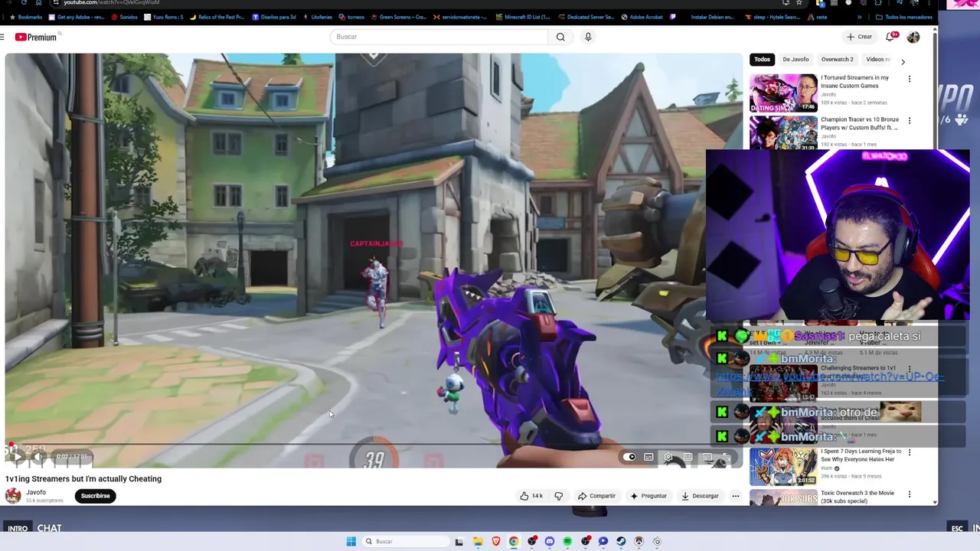The width and height of the screenshot is (980, 551).
Task: Open 'Champion Tracer vs 10 Bronze' title
Action: coord(860,123)
